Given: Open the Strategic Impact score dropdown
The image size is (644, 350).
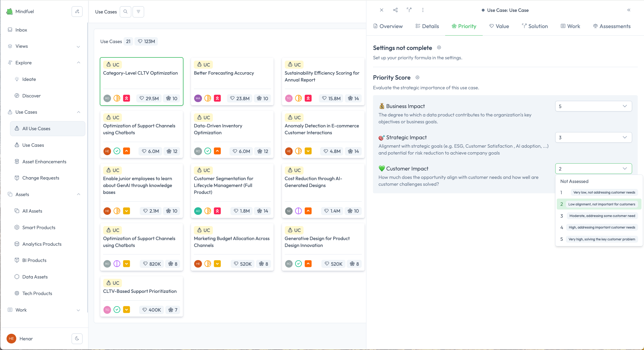Looking at the screenshot, I should point(593,137).
